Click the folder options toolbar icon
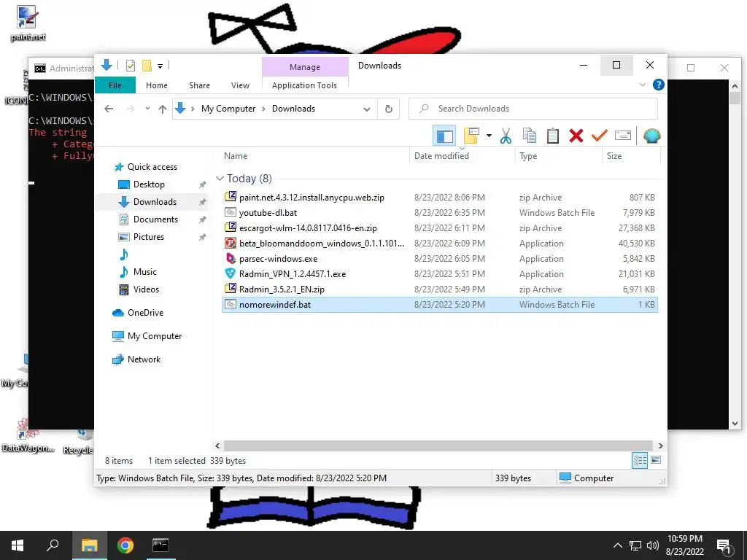This screenshot has height=560, width=747. point(471,136)
